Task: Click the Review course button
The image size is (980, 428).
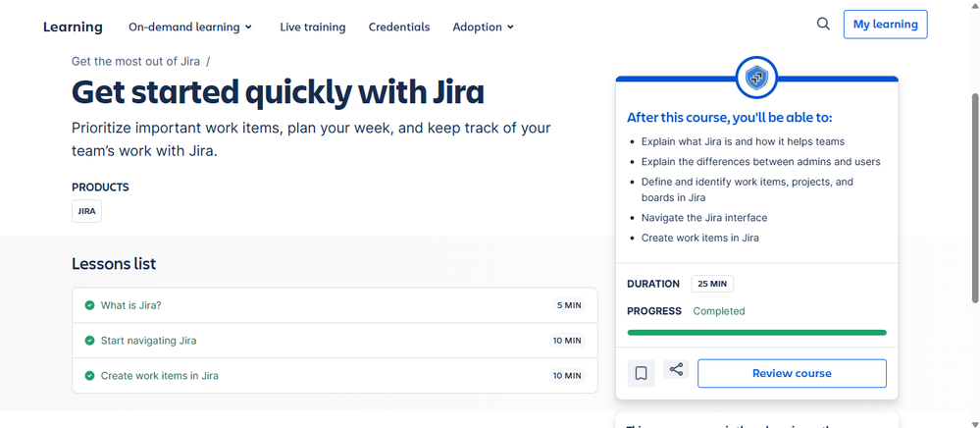Action: 792,374
